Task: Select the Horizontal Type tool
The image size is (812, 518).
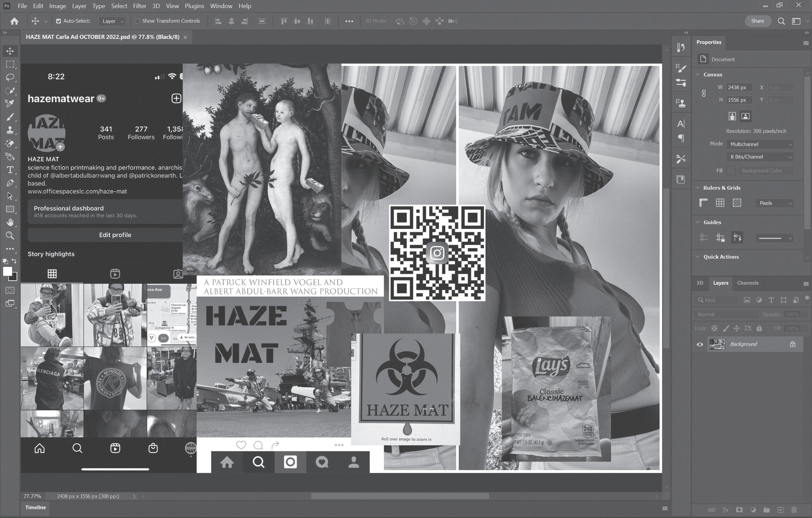Action: (x=10, y=170)
